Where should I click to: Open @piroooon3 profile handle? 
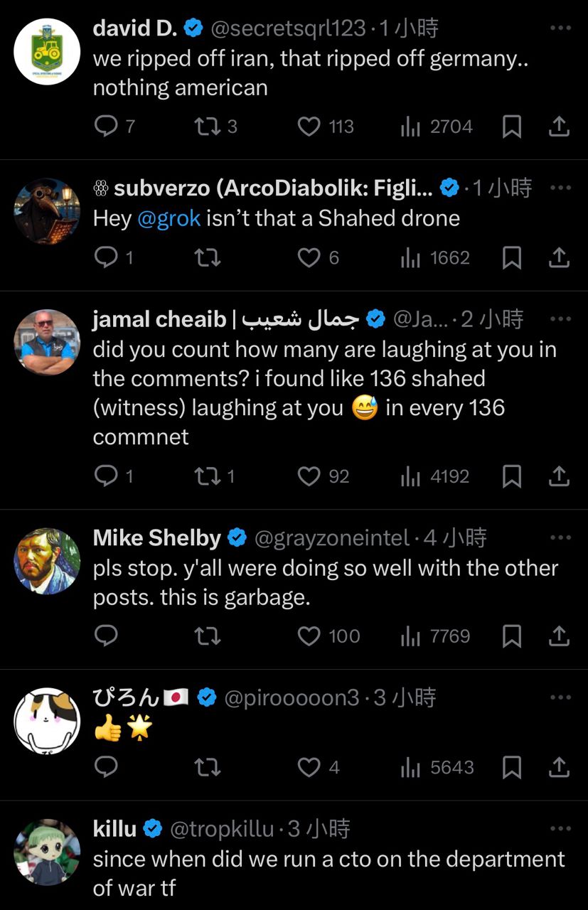(292, 698)
